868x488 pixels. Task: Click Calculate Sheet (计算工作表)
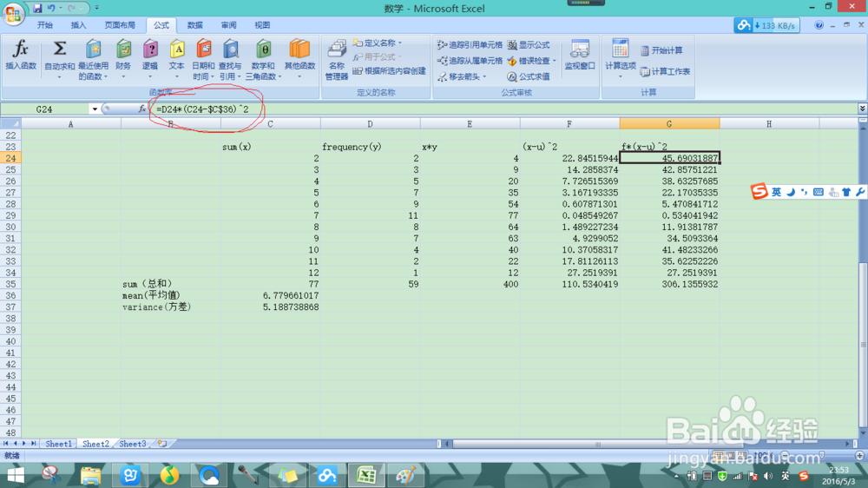[x=665, y=71]
